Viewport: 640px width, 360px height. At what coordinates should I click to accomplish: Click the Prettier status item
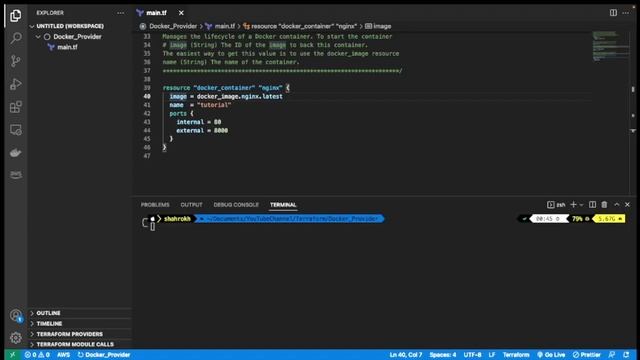point(587,355)
